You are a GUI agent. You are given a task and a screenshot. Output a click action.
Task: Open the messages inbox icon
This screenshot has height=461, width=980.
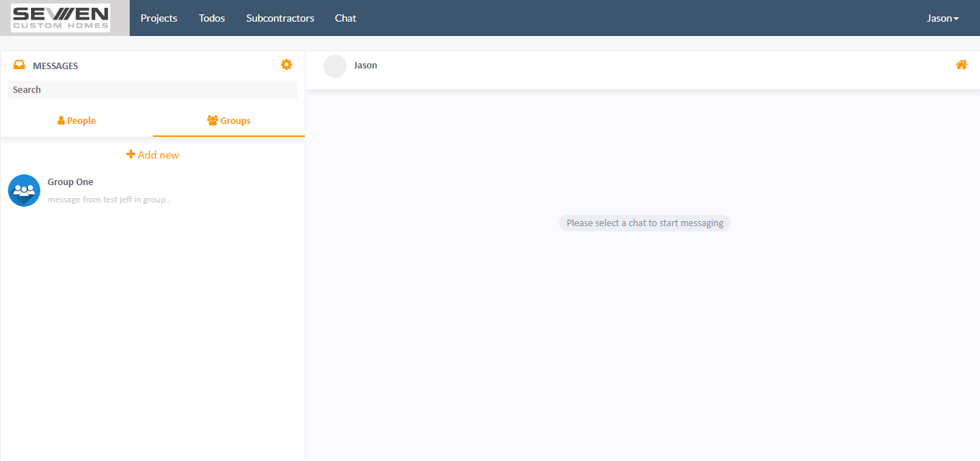point(19,64)
